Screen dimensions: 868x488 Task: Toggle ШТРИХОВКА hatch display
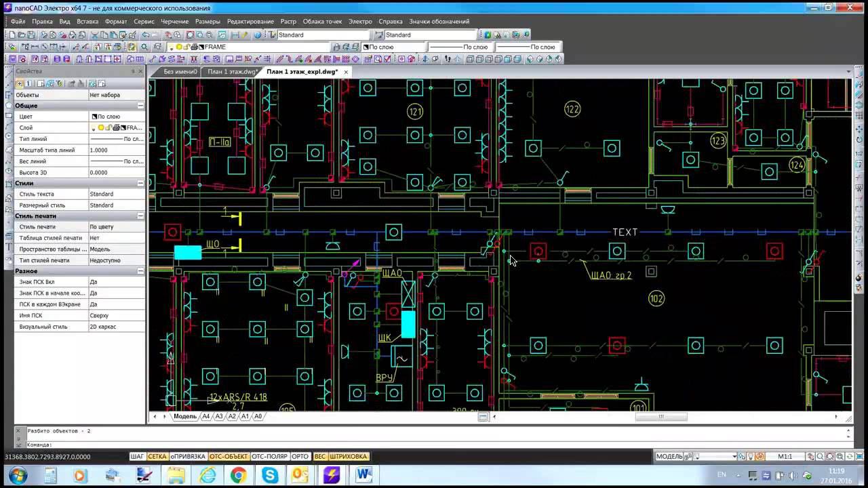[x=349, y=457]
